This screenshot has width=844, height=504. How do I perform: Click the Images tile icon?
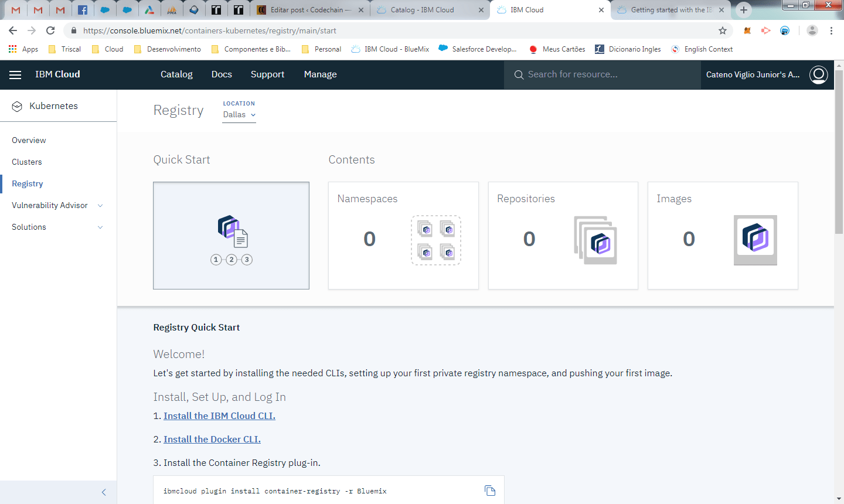pyautogui.click(x=755, y=240)
